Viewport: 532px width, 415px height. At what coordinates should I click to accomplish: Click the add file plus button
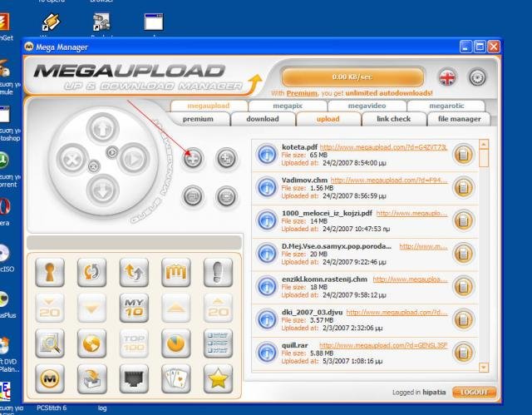tap(193, 158)
